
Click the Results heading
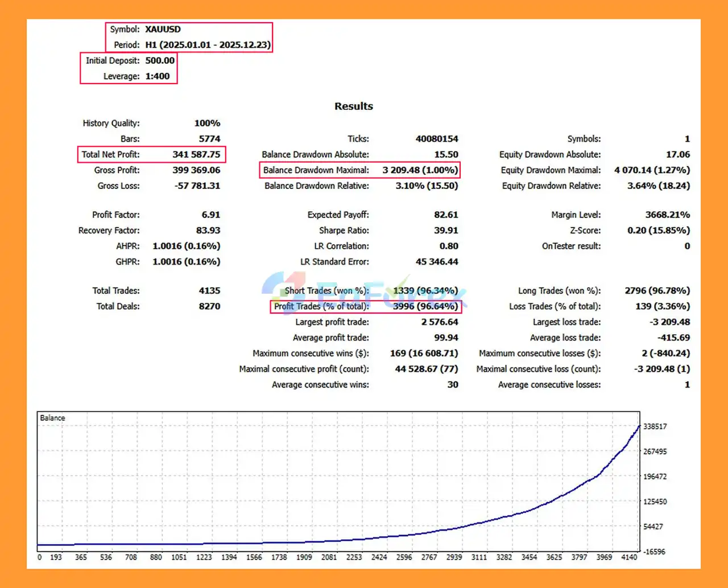point(353,106)
